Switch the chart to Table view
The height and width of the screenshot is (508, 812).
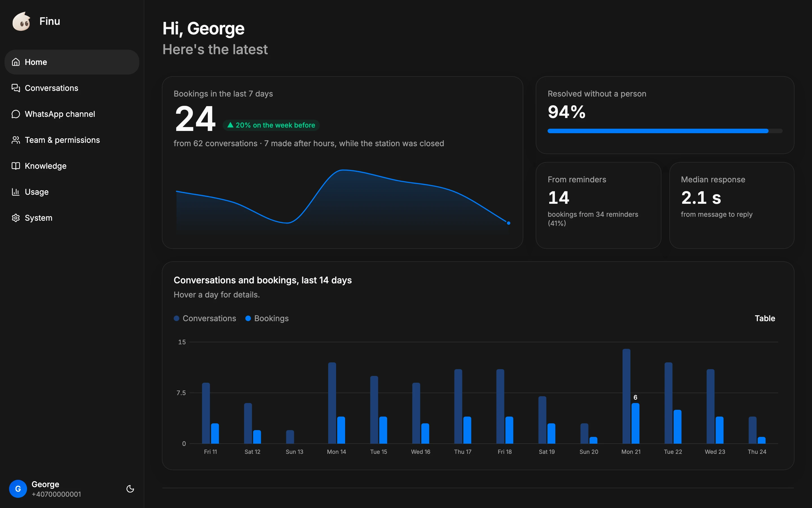point(765,318)
